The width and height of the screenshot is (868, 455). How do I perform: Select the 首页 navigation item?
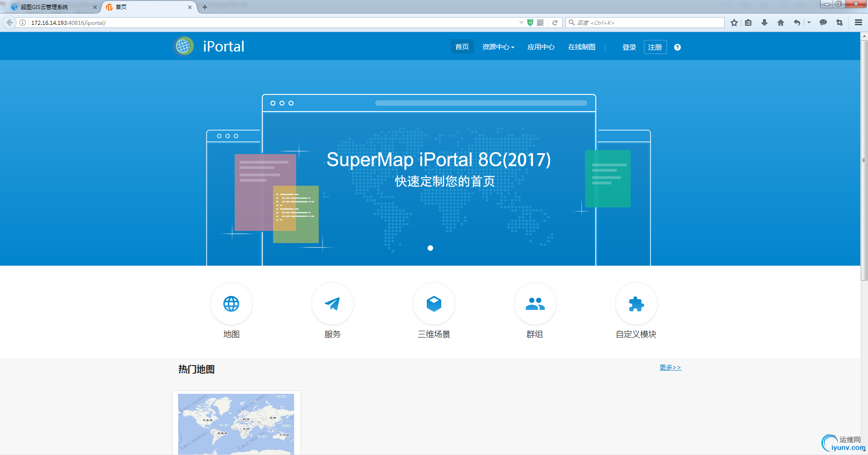[x=462, y=47]
